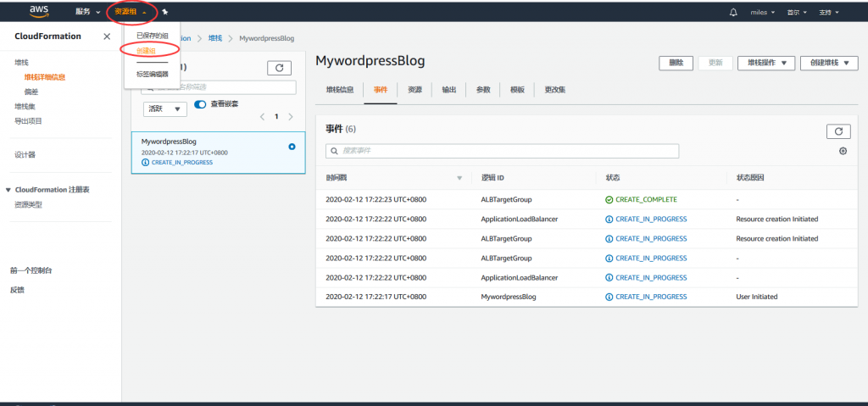This screenshot has width=868, height=406.
Task: Click MywordpressBlog in the logical ID column
Action: (509, 297)
